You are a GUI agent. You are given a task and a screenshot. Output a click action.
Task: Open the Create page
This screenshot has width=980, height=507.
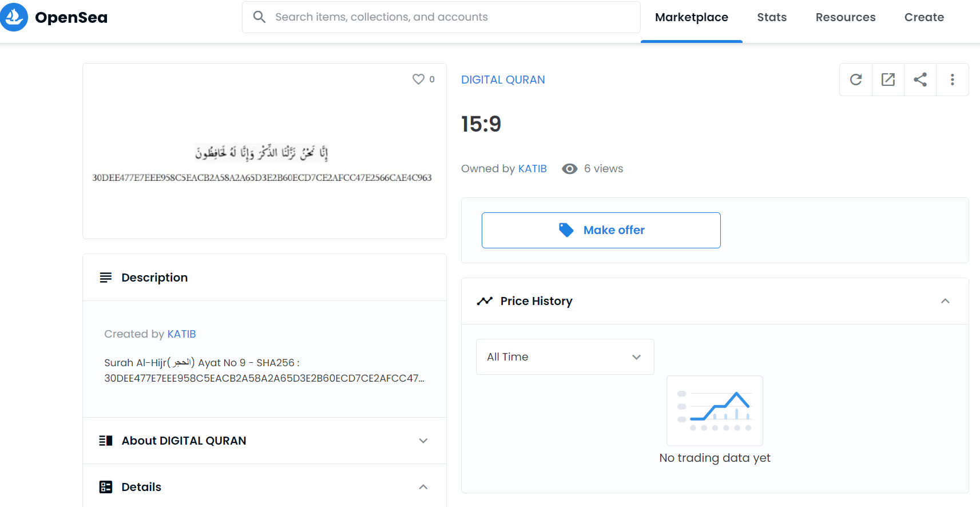[924, 18]
